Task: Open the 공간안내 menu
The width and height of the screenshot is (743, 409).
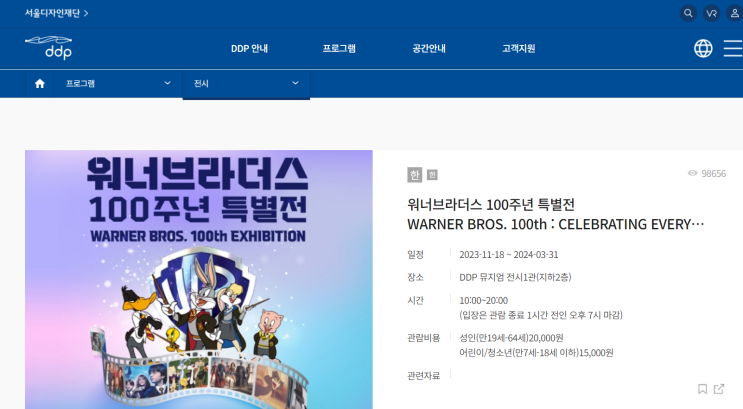Action: (x=429, y=48)
